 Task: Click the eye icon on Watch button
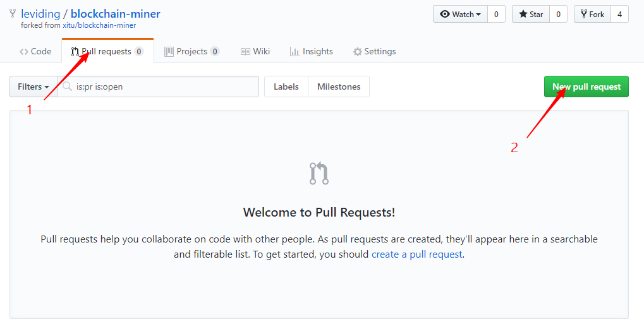click(x=445, y=15)
